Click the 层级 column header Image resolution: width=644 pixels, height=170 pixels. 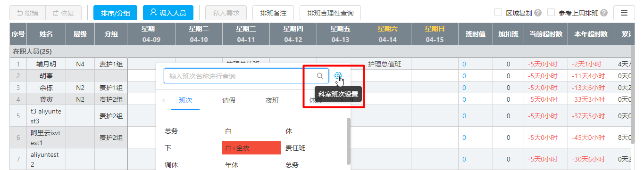(x=80, y=34)
